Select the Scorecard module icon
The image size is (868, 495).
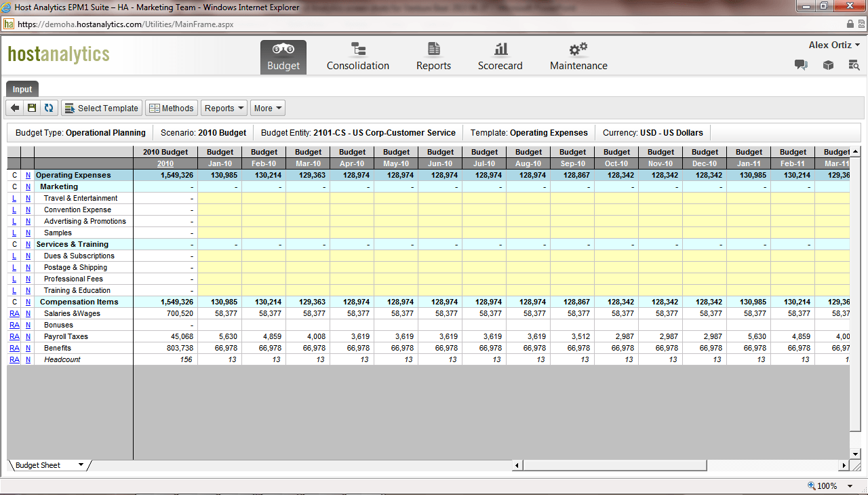(500, 56)
